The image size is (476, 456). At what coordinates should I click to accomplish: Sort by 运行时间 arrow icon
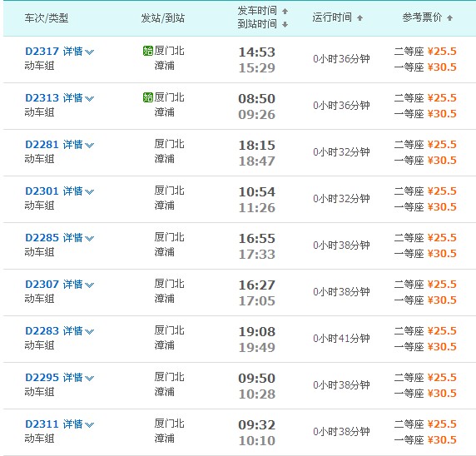(x=359, y=18)
